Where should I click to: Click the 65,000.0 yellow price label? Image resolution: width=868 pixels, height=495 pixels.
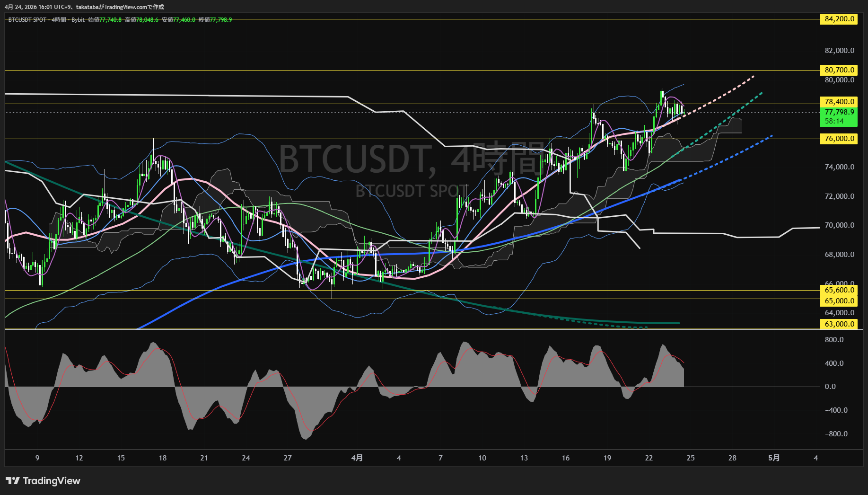pos(839,301)
